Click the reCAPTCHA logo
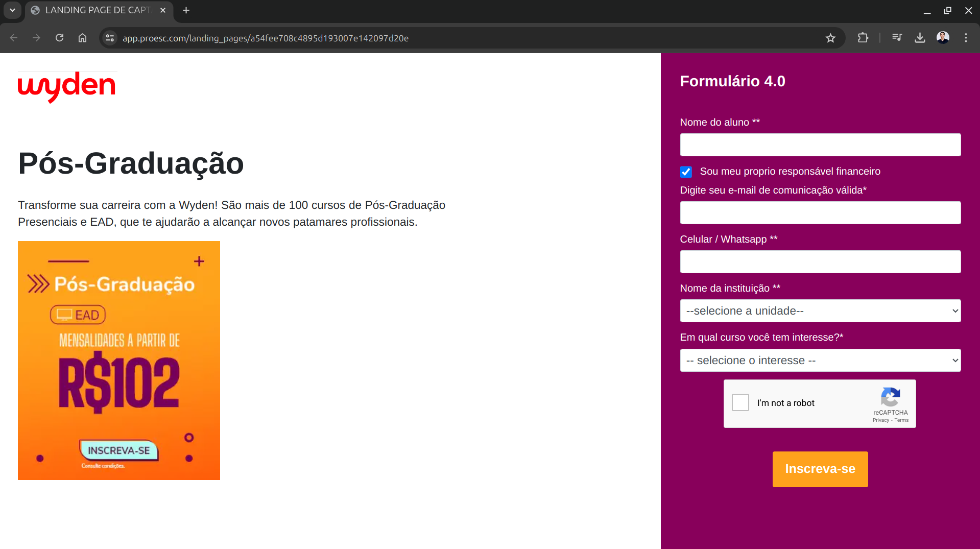The image size is (980, 549). point(891,397)
